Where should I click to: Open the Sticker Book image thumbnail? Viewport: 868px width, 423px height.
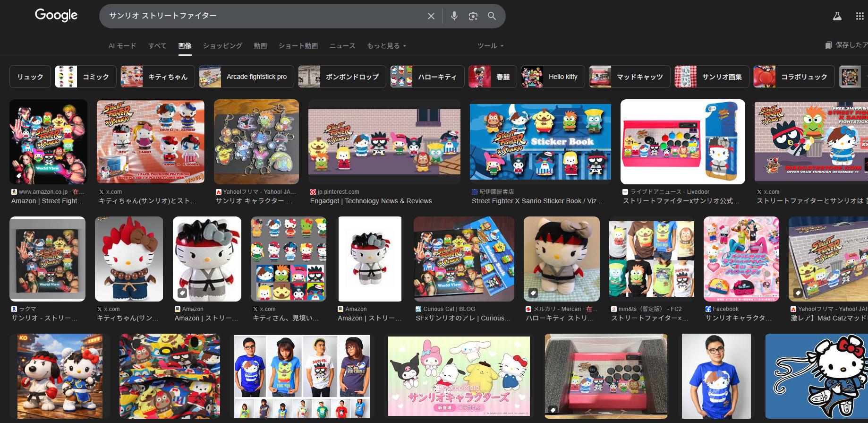[x=540, y=142]
